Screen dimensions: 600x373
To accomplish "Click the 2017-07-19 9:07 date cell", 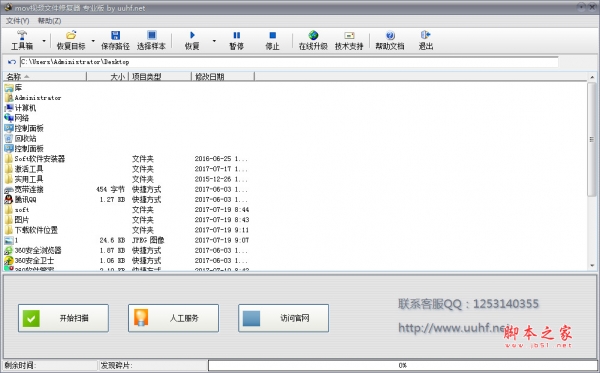I will coord(222,240).
